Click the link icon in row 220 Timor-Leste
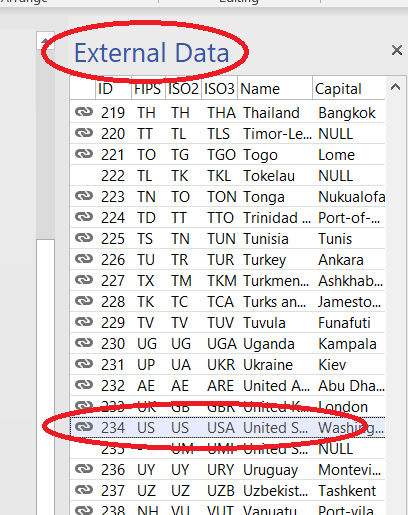 pos(84,133)
